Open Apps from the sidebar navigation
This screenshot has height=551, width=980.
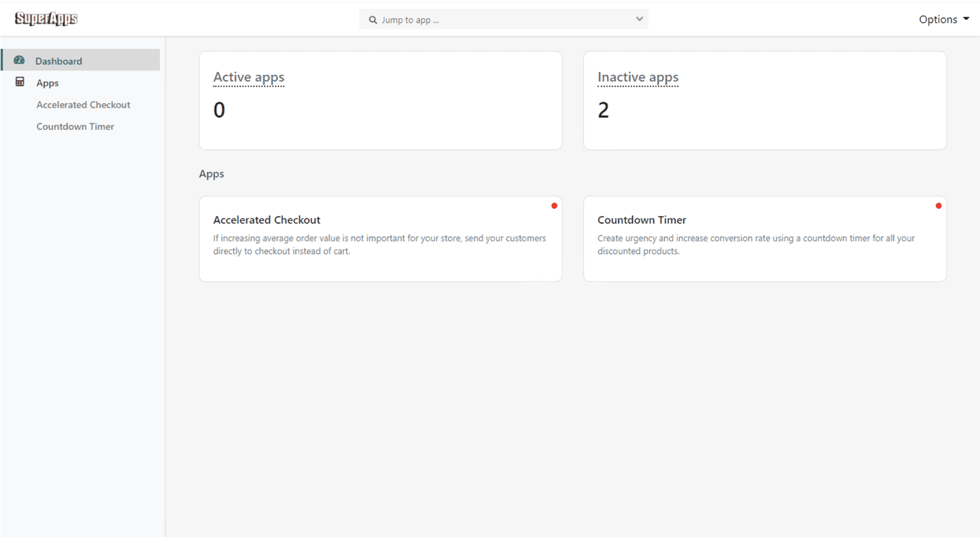click(x=47, y=83)
